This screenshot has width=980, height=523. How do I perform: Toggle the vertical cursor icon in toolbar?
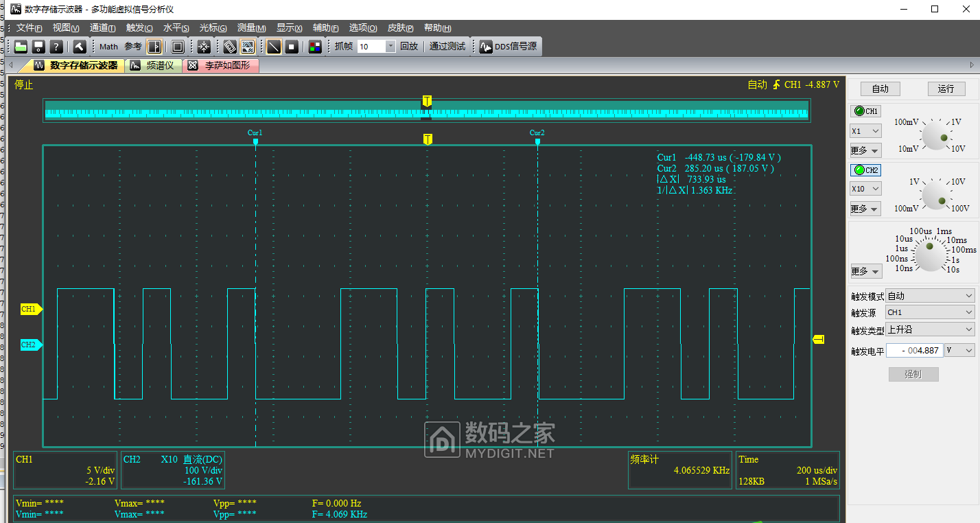pos(154,47)
